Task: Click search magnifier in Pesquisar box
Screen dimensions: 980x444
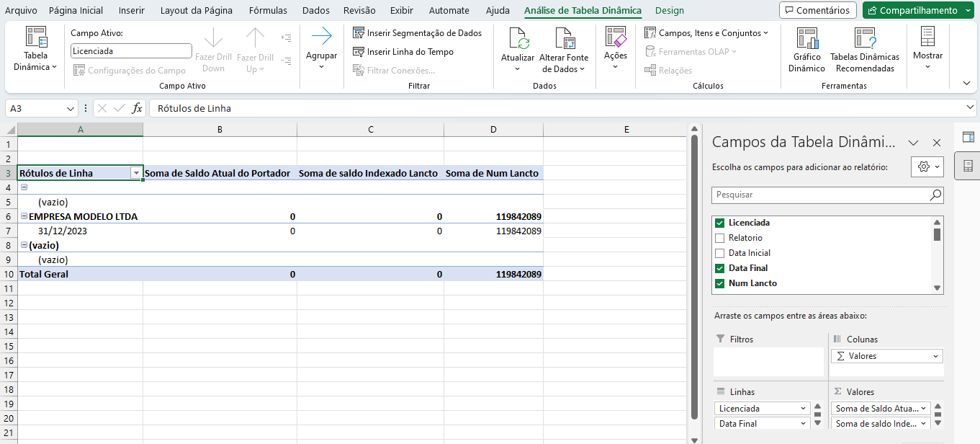Action: click(x=935, y=195)
